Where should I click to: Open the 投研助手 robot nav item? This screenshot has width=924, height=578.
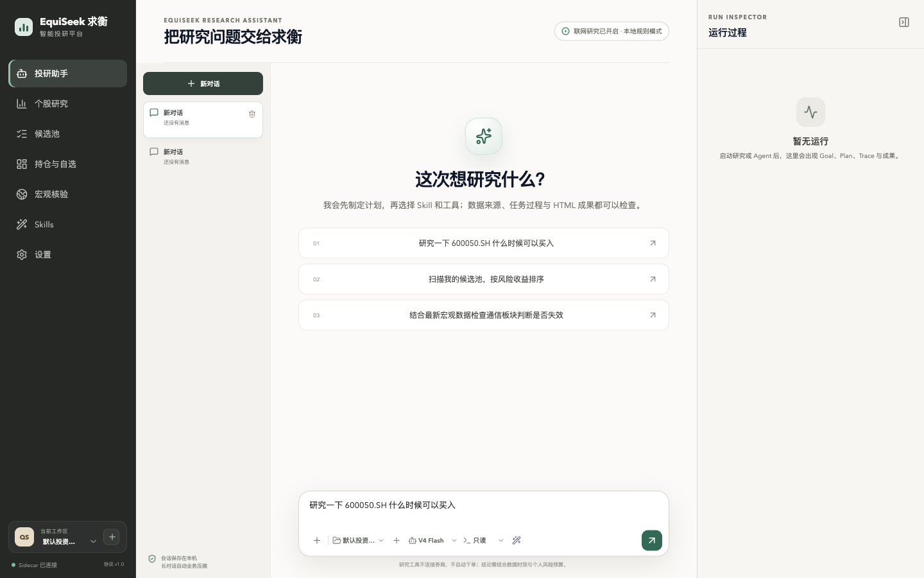coord(68,73)
